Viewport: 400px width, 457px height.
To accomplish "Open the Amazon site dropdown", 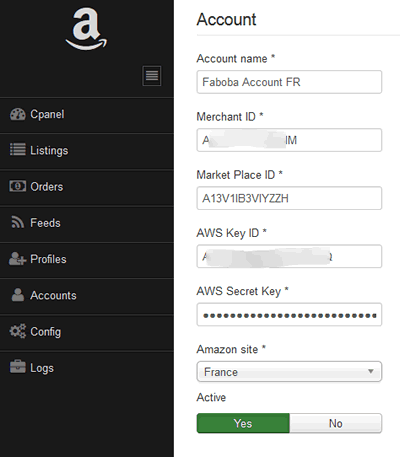I will click(x=289, y=372).
